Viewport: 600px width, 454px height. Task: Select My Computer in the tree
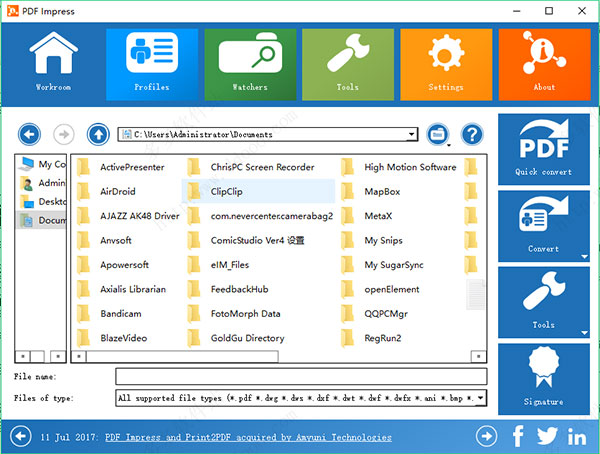42,164
